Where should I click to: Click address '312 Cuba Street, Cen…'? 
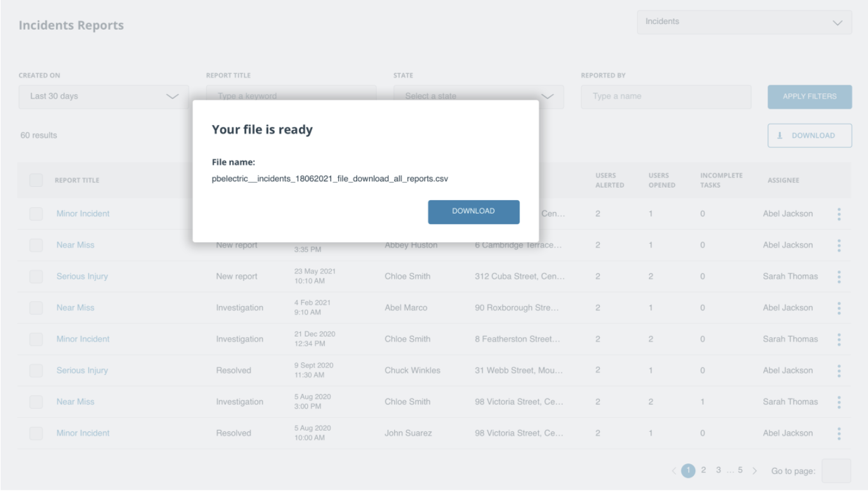520,277
